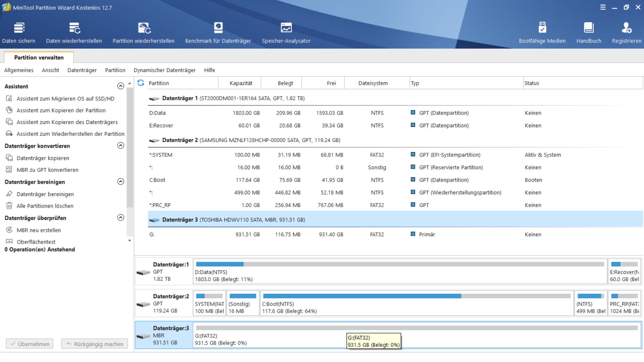Viewport: 644px width, 362px height.
Task: Open the Daten sichern tool
Action: (x=19, y=33)
